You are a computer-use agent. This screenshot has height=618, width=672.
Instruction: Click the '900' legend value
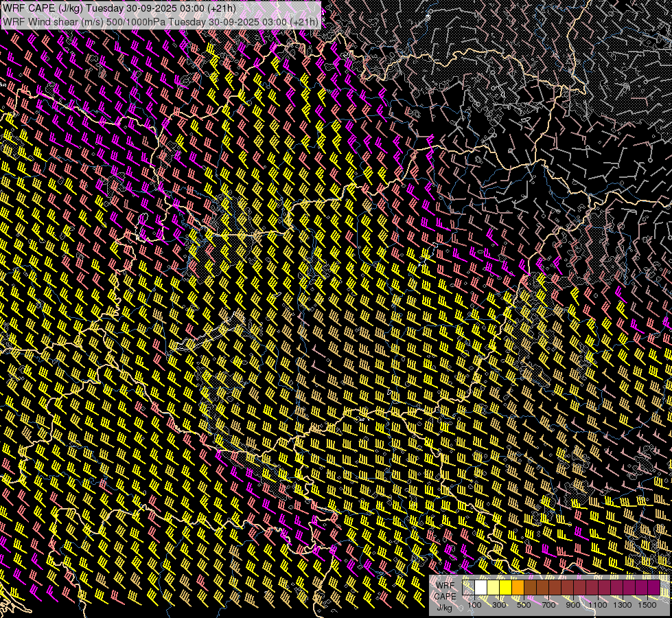[x=573, y=605]
